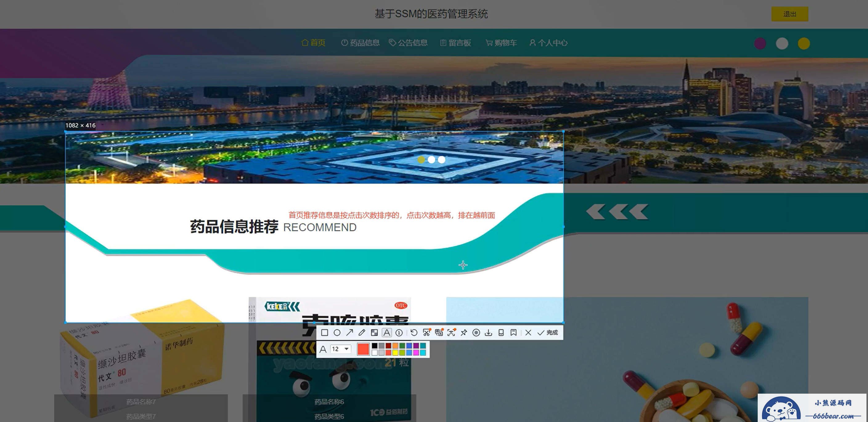Image resolution: width=868 pixels, height=422 pixels.
Task: Click the 药品类型7 text
Action: pyautogui.click(x=141, y=417)
